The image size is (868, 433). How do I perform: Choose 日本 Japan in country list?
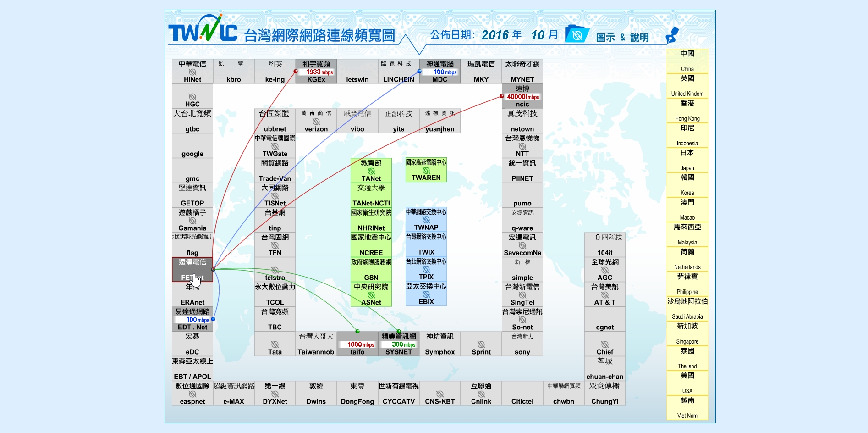click(x=687, y=160)
